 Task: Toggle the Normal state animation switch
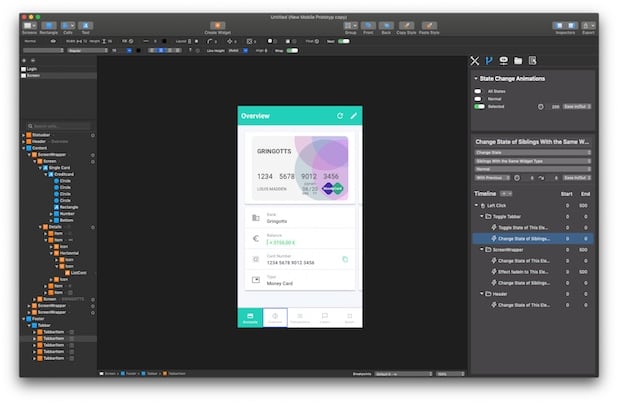pos(478,99)
